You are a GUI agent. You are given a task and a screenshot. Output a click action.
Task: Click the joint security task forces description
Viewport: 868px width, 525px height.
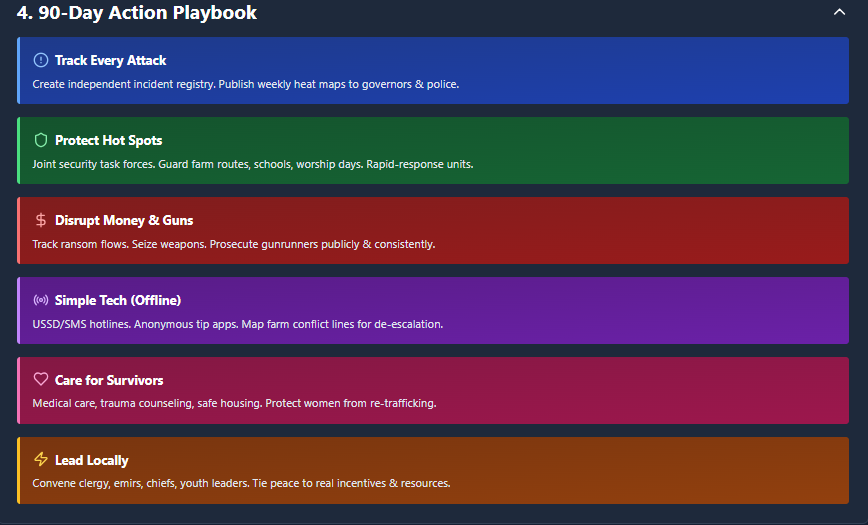click(x=252, y=164)
